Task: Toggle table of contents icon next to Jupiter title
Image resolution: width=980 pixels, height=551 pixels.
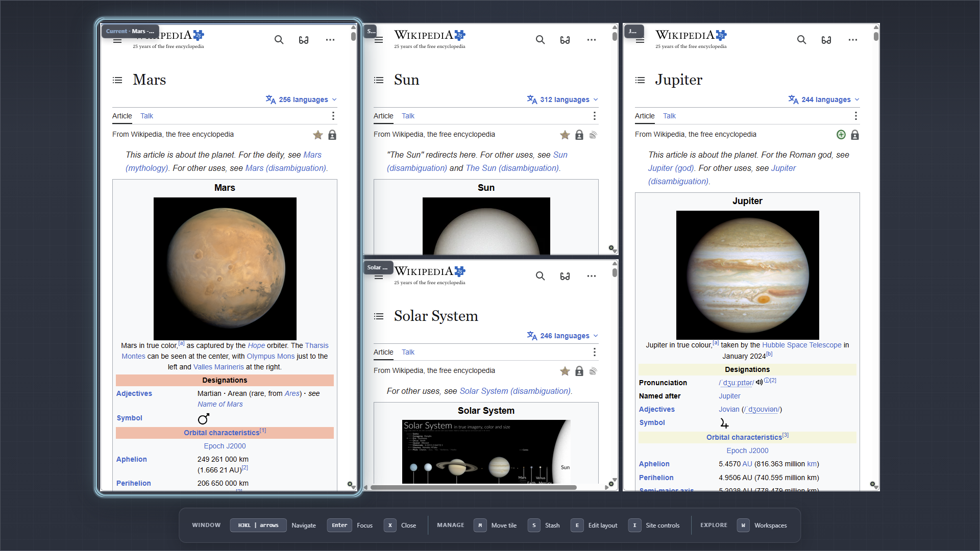Action: click(640, 80)
